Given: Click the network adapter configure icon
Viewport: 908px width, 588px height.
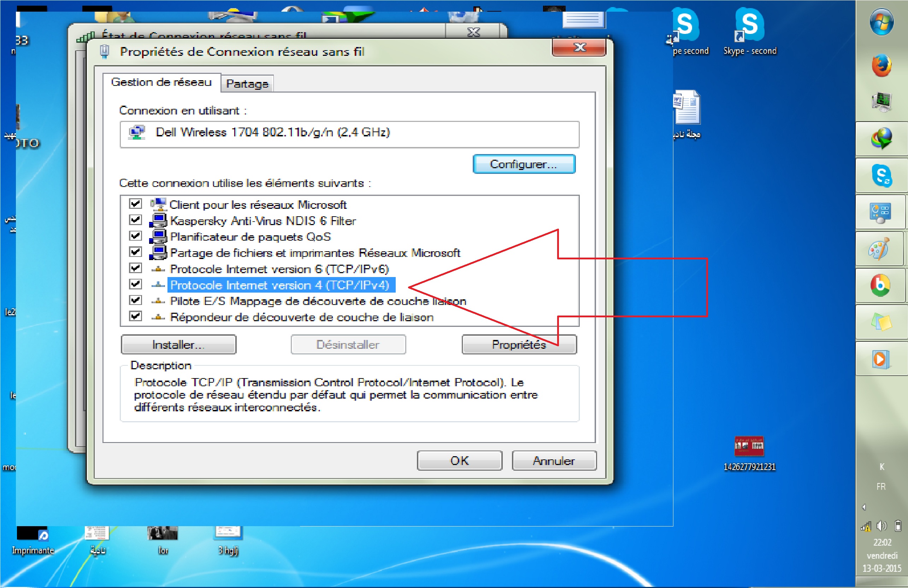Looking at the screenshot, I should pyautogui.click(x=523, y=164).
